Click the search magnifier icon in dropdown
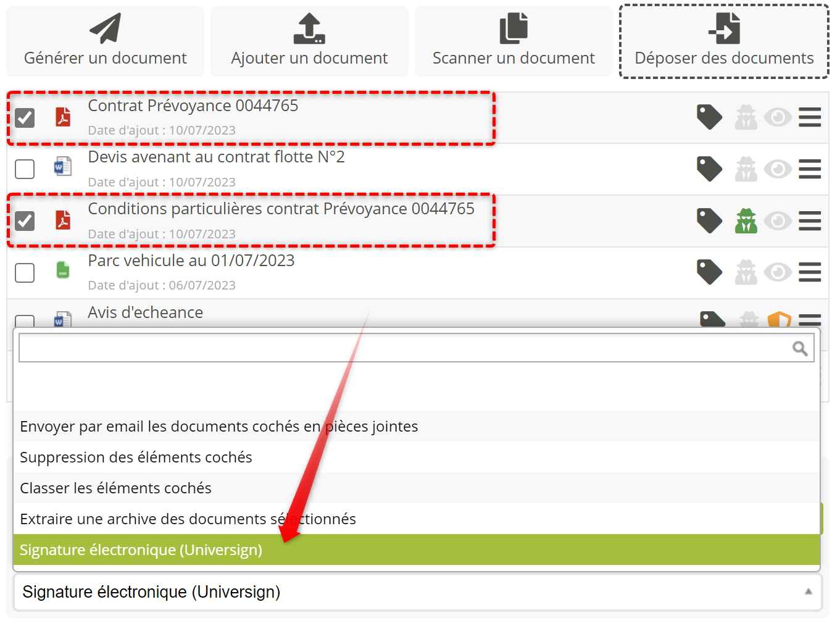 pos(800,349)
